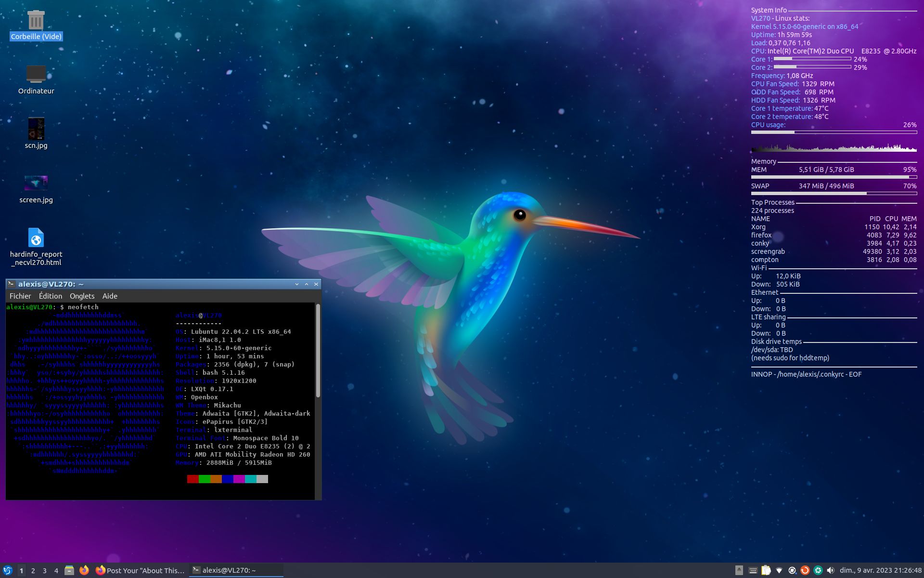Open the green screenshot tool tray icon
The image size is (924, 578).
[x=818, y=570]
